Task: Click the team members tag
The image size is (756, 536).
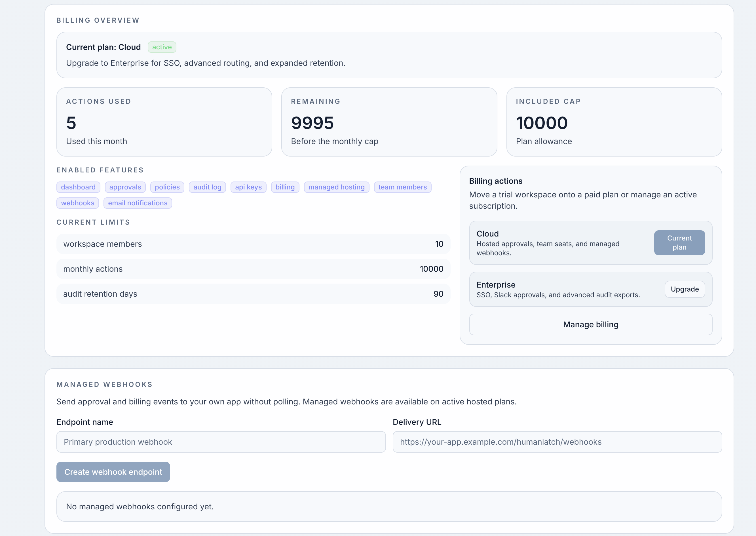Action: [x=402, y=187]
